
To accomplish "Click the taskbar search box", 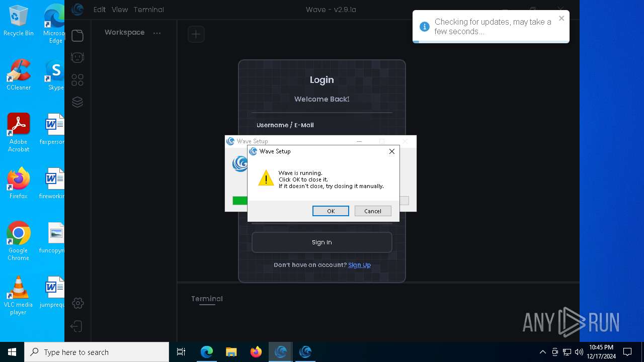I will [97, 352].
